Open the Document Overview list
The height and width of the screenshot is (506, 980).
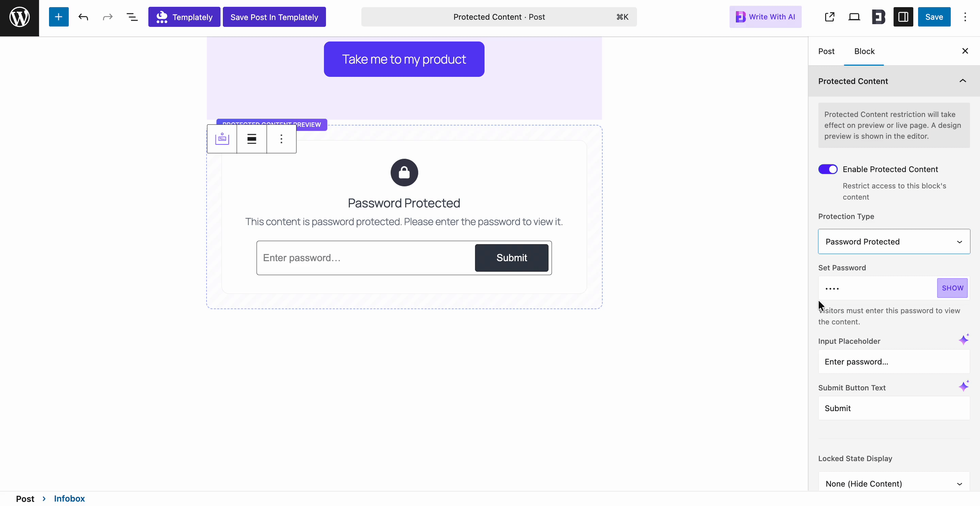[x=132, y=17]
